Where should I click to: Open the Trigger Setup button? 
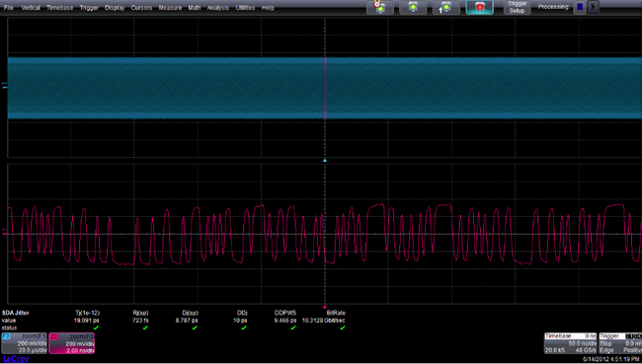pyautogui.click(x=517, y=7)
